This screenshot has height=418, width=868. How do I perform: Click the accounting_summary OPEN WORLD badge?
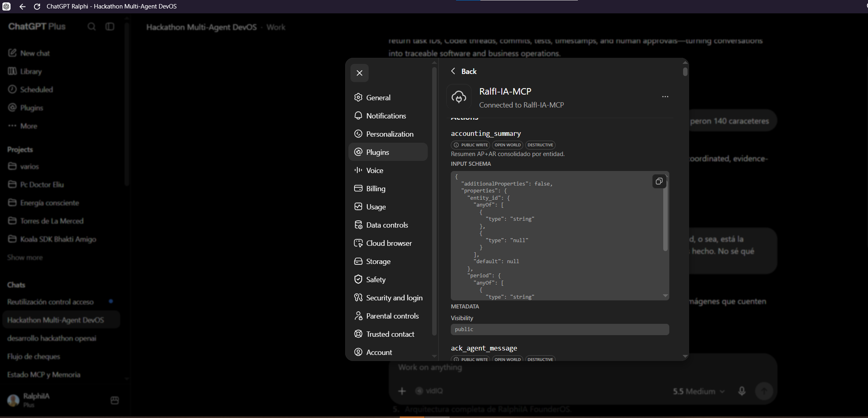(507, 145)
